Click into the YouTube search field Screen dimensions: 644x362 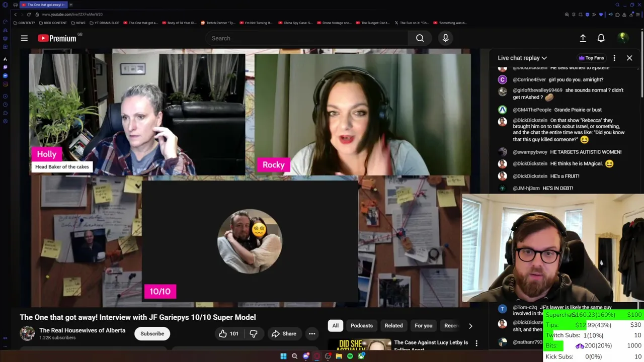[307, 38]
